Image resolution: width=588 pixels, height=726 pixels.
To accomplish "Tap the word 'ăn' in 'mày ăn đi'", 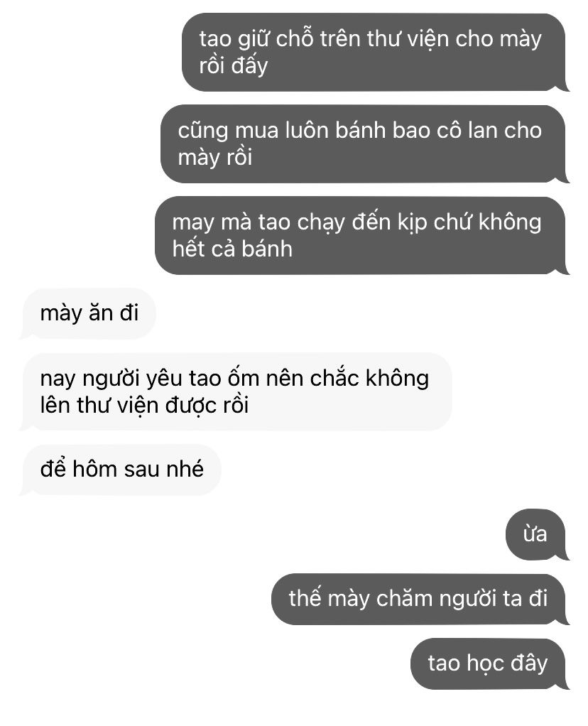I will tap(100, 313).
